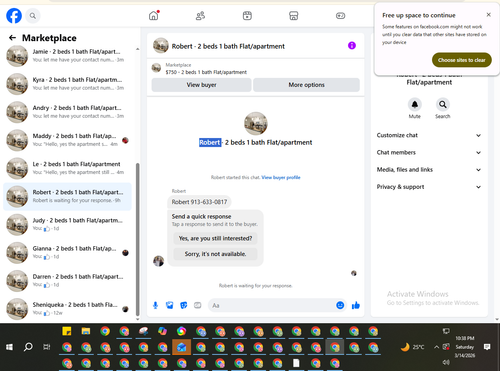The image size is (500, 371).
Task: Click the volume speaker tray icon
Action: click(x=446, y=362)
